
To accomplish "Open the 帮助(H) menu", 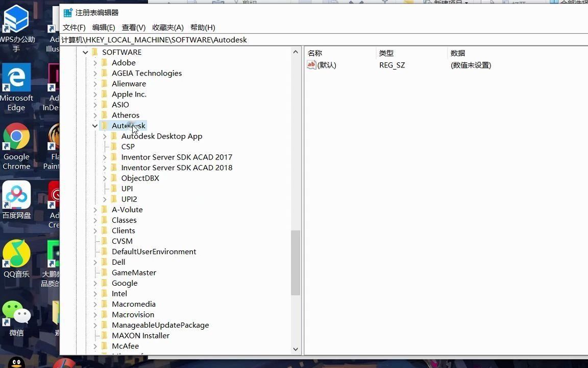I will pyautogui.click(x=203, y=28).
